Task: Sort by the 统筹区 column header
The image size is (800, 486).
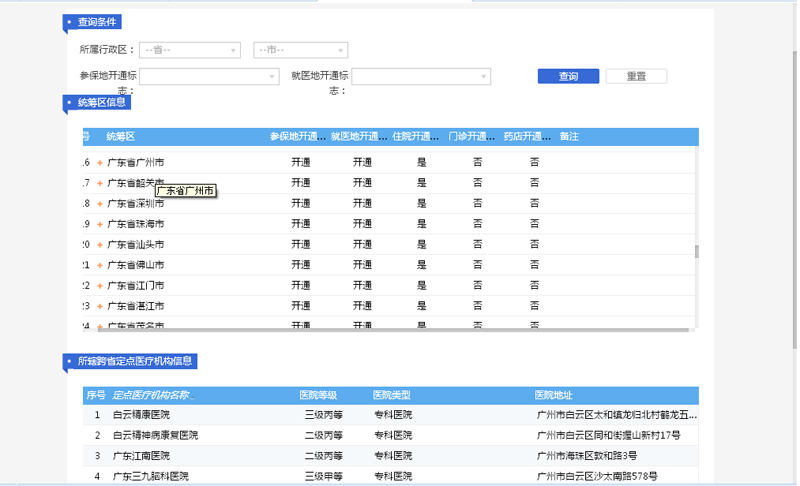Action: pos(120,136)
